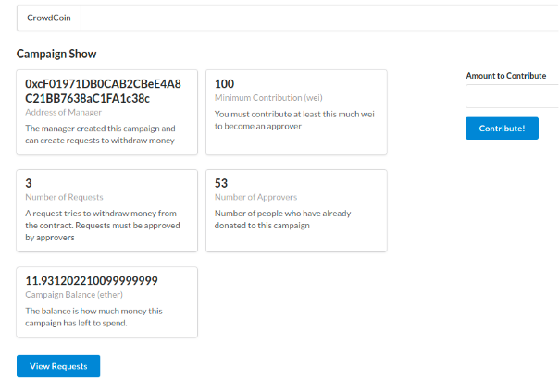Click the Number of Requests caption
This screenshot has width=559, height=392.
point(64,197)
